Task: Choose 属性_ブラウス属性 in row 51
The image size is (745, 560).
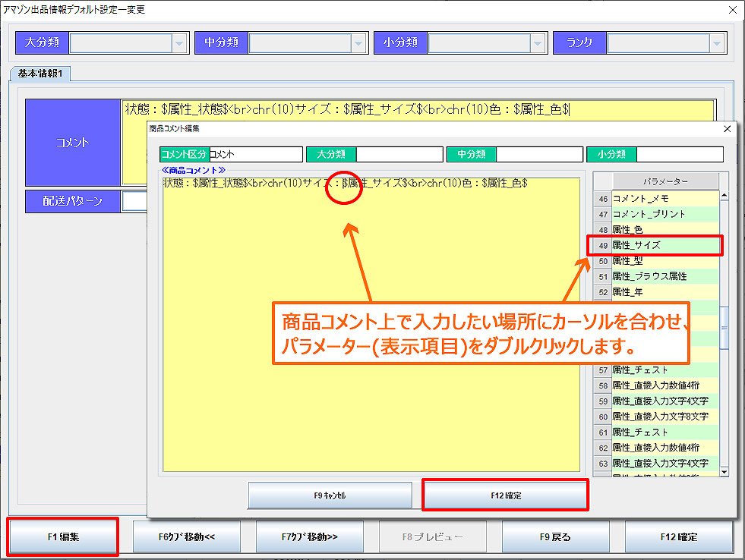Action: pos(665,276)
